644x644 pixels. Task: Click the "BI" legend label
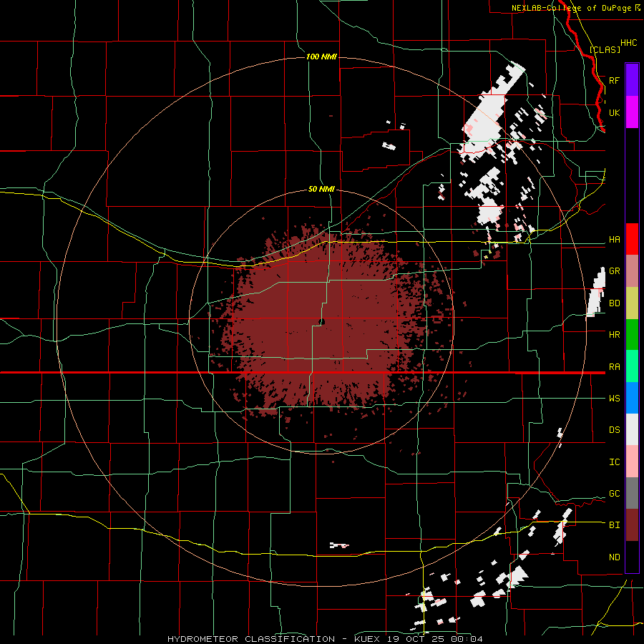[614, 525]
